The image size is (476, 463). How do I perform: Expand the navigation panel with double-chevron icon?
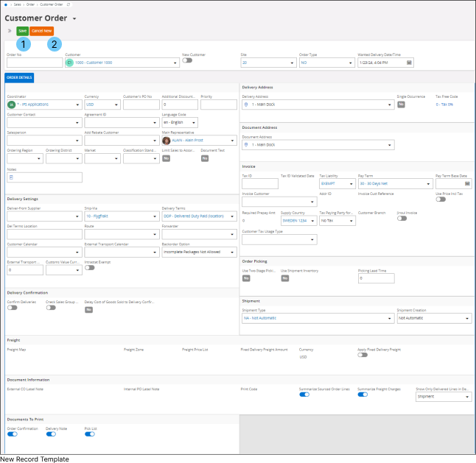point(9,31)
